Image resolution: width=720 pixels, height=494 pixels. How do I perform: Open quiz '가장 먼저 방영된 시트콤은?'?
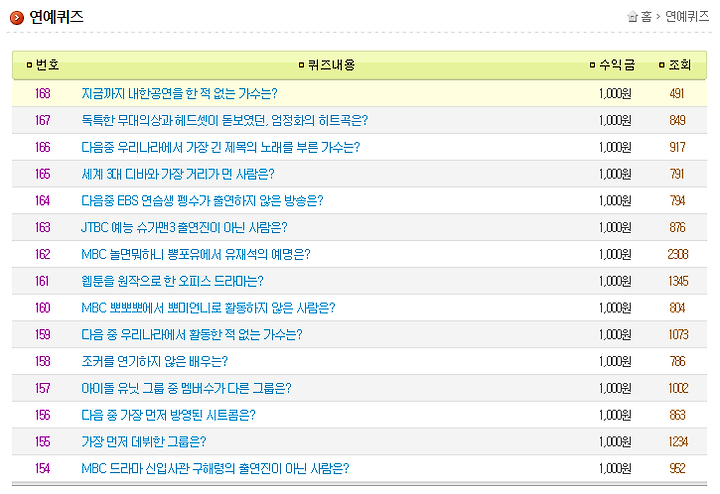(168, 415)
